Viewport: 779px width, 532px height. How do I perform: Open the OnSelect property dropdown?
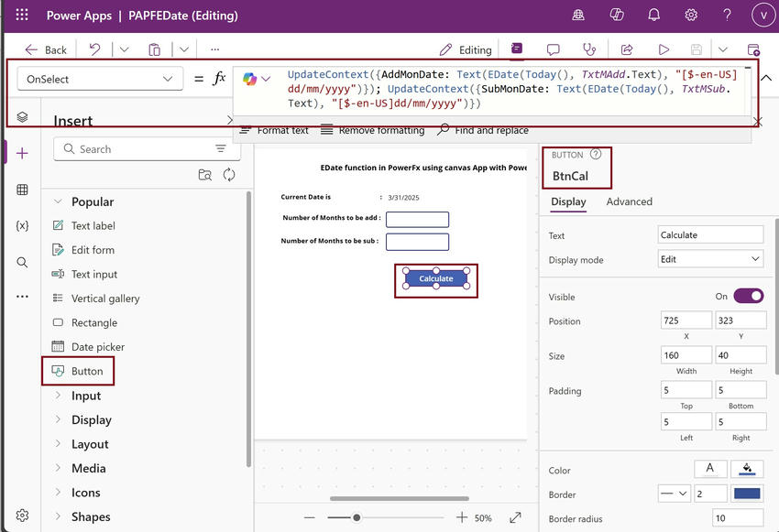pyautogui.click(x=100, y=79)
